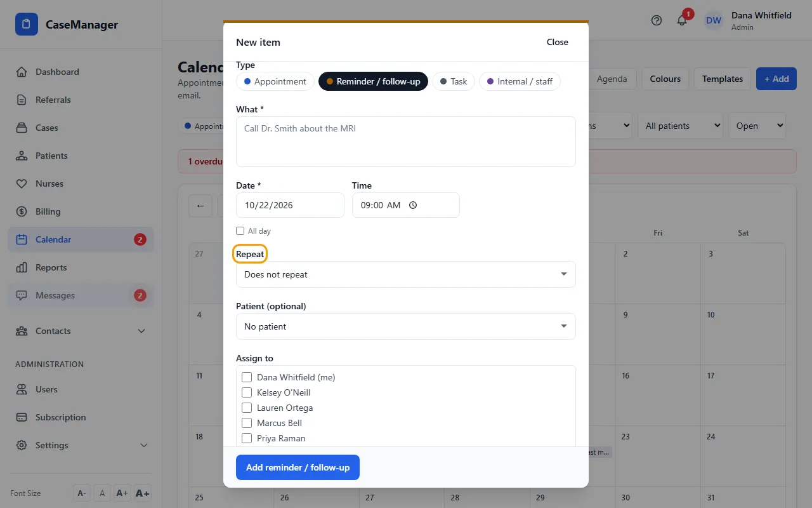Click the Settings gear icon
The height and width of the screenshot is (508, 812).
point(22,445)
